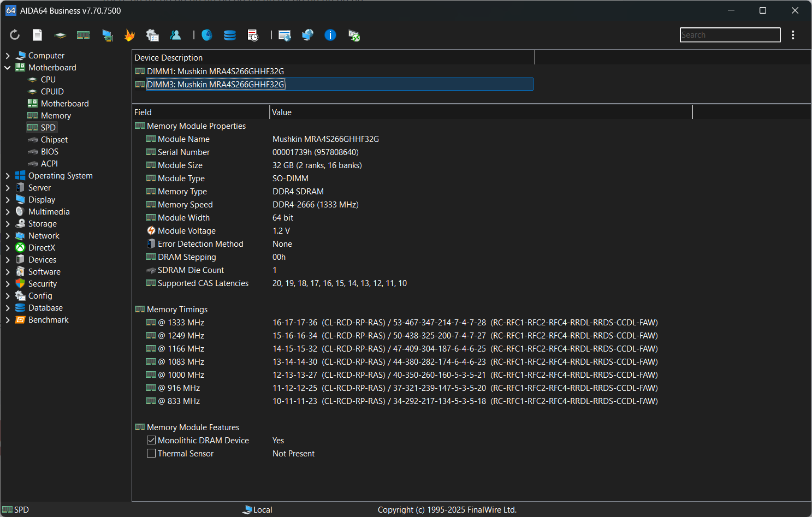Open the Chipset page
Screen dimensions: 812x517
[54, 140]
